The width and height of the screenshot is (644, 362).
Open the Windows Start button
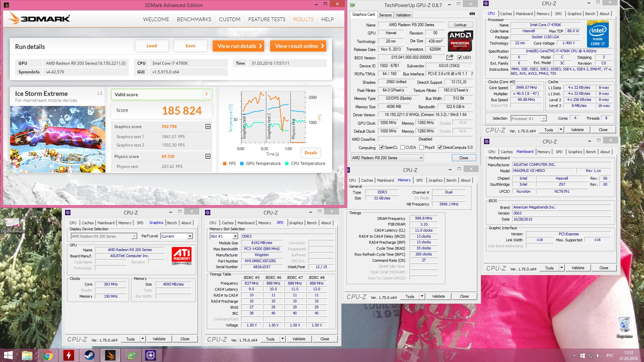coord(8,355)
